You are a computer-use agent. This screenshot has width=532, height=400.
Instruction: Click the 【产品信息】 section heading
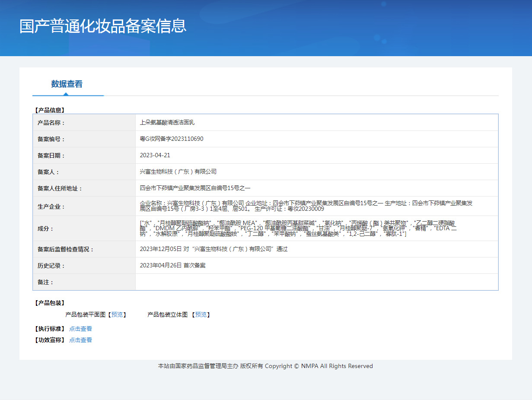click(x=50, y=110)
